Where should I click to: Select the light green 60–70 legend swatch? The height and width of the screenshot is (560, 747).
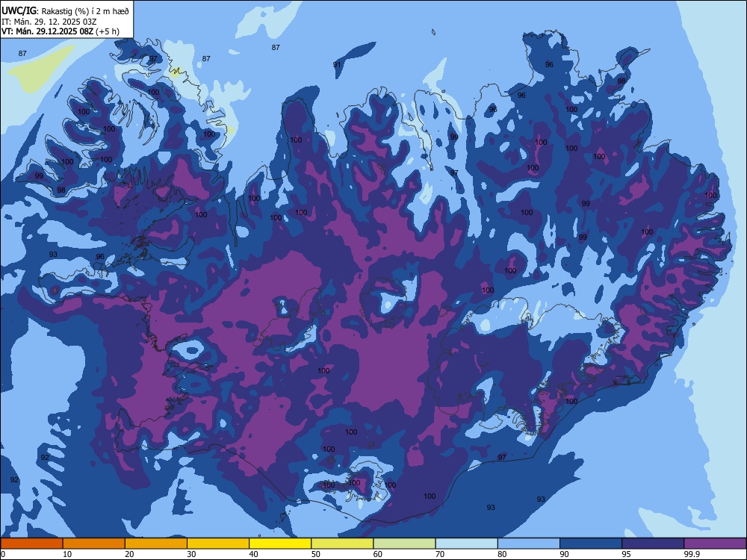pyautogui.click(x=404, y=544)
